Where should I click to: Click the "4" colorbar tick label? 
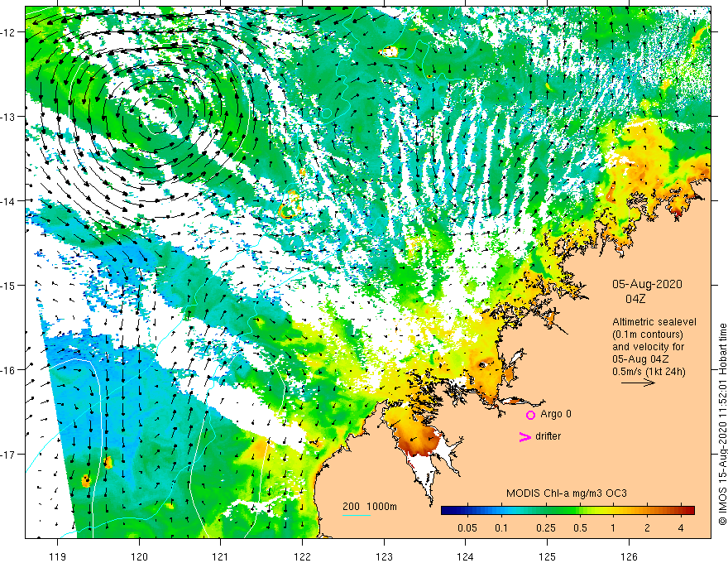point(681,527)
